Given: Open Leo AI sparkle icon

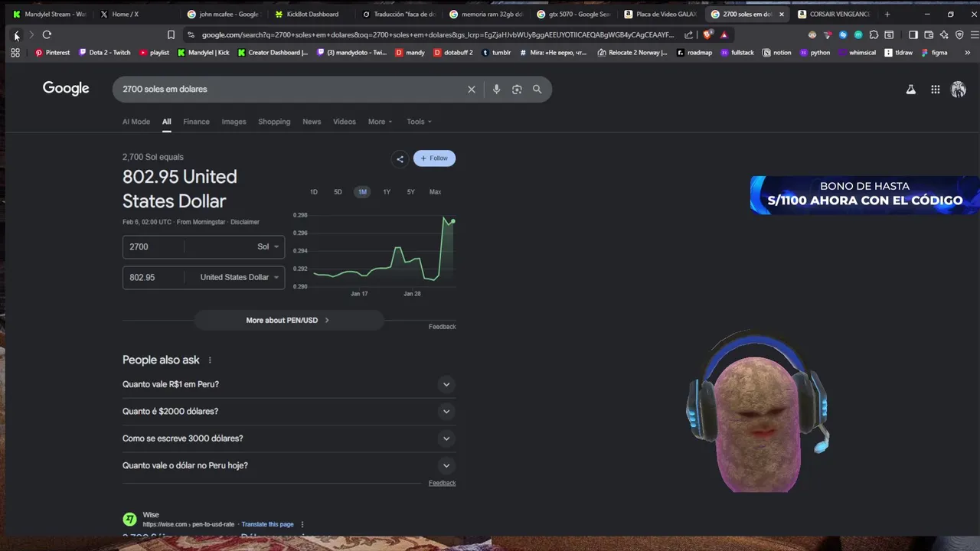Looking at the screenshot, I should pos(944,34).
